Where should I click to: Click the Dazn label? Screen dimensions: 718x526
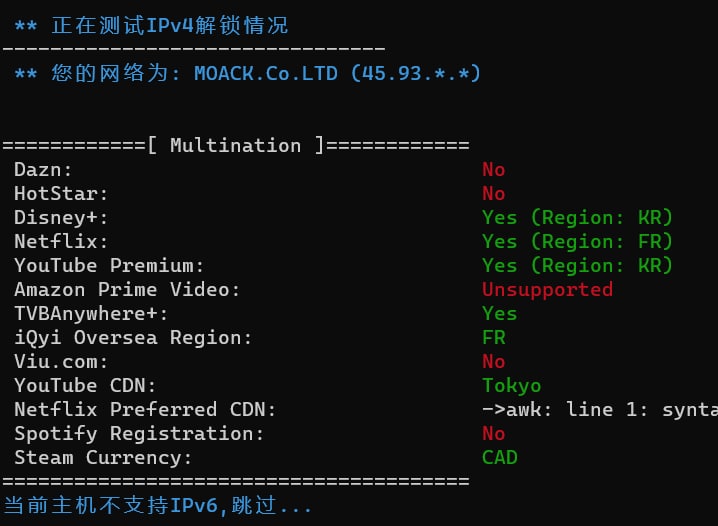[43, 169]
